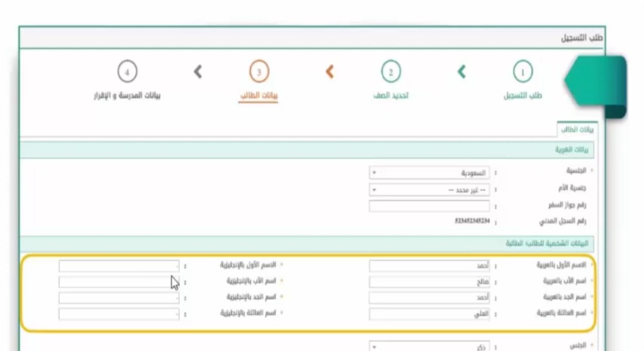Select the بيانات الطالب tab
Screen dimensions: 644x351
point(577,130)
